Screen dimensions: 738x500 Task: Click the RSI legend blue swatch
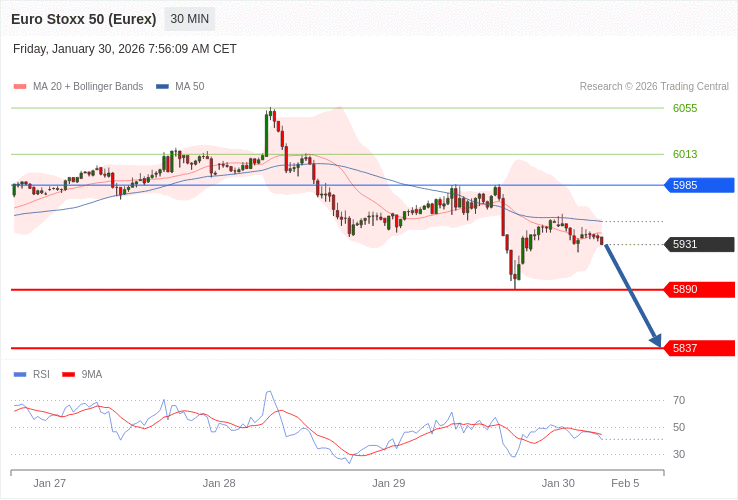coord(20,375)
